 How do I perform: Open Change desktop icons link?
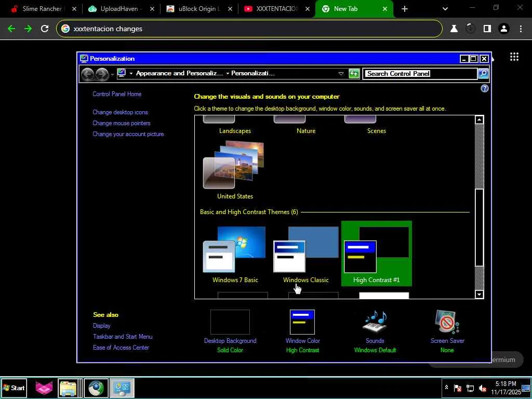(120, 112)
